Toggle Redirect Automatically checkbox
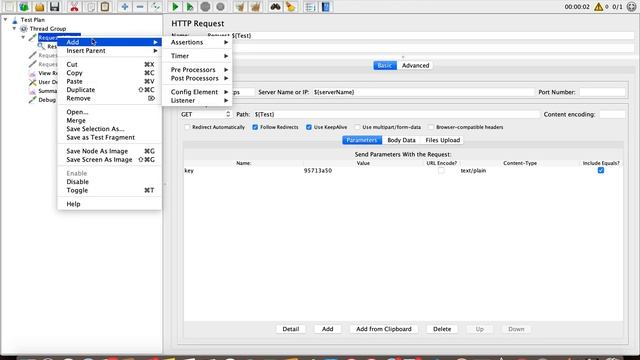 point(187,127)
